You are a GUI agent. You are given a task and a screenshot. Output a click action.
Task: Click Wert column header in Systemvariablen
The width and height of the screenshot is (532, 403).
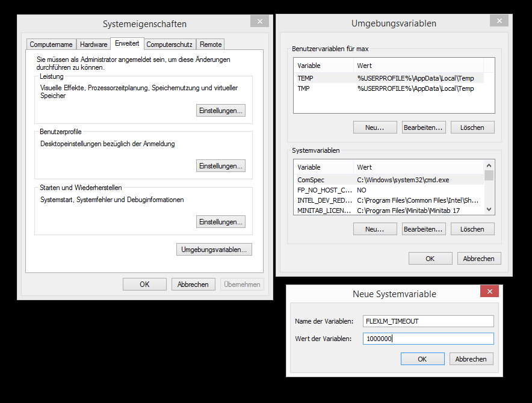click(418, 167)
